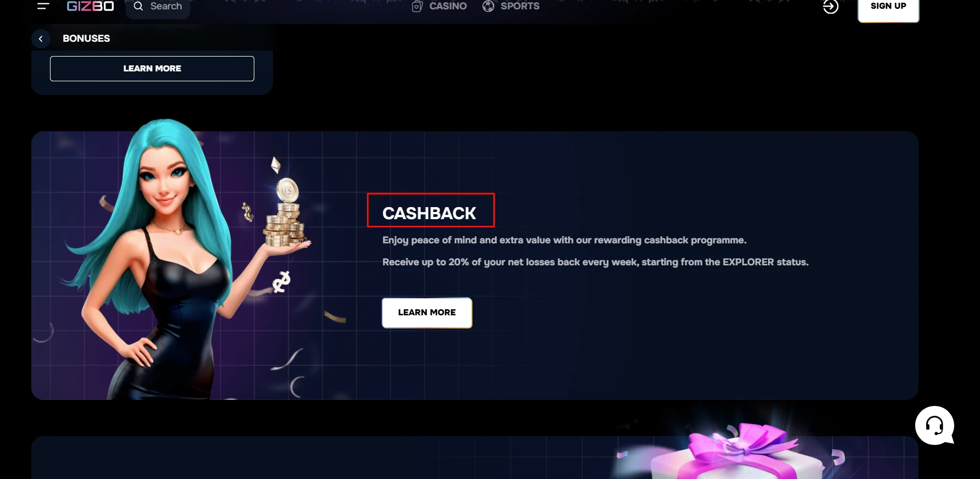Click the login arrow icon

coord(831,7)
